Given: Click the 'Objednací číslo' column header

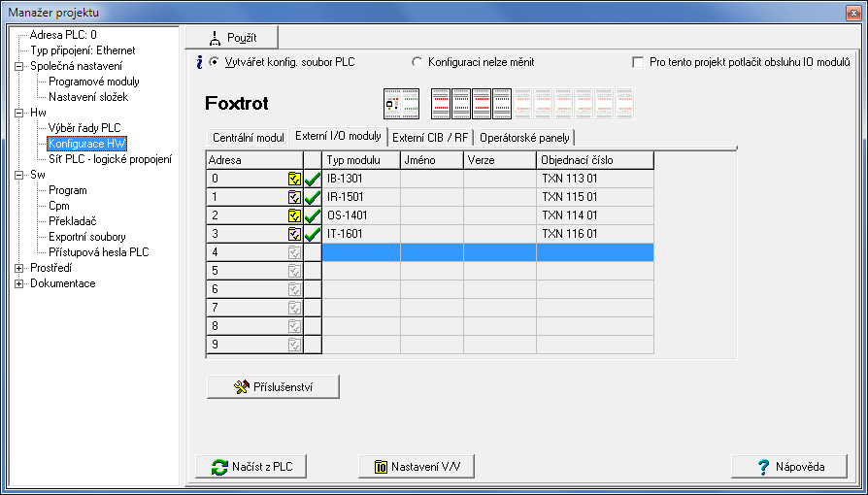Looking at the screenshot, I should coord(595,160).
